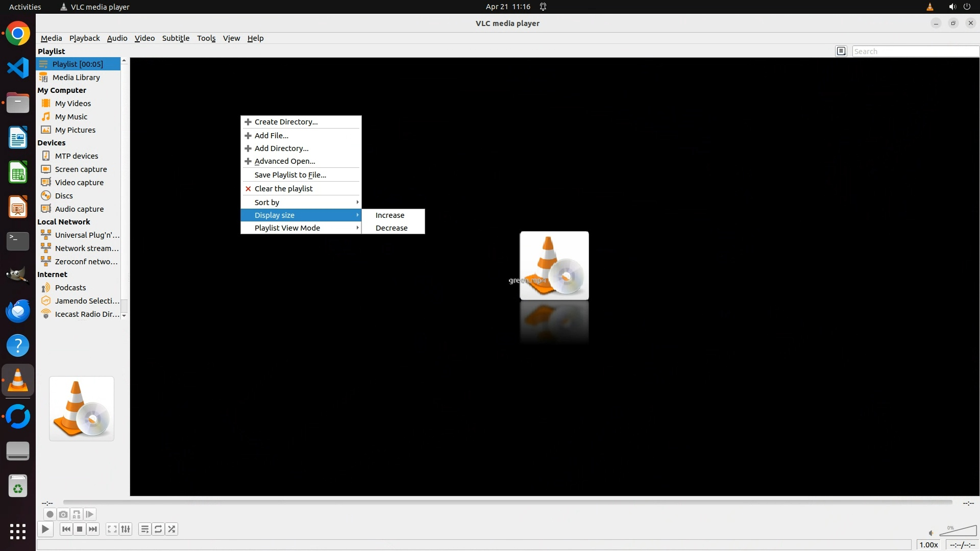
Task: Click the record button icon
Action: pos(50,514)
